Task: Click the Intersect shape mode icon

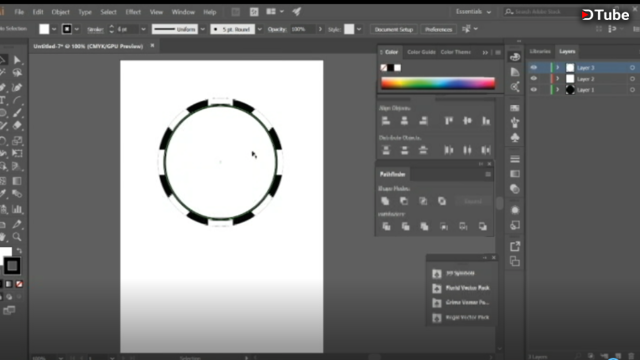Action: click(423, 201)
